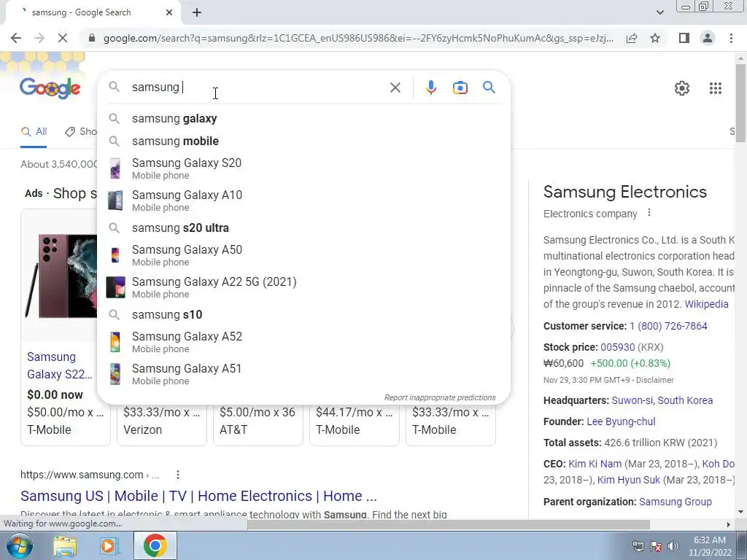The height and width of the screenshot is (560, 747).
Task: Select the Samsung Galaxy A52 suggestion
Action: (303, 342)
